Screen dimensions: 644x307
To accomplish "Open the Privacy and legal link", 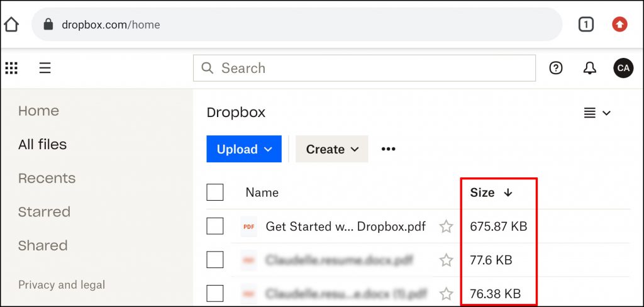I will (x=62, y=285).
